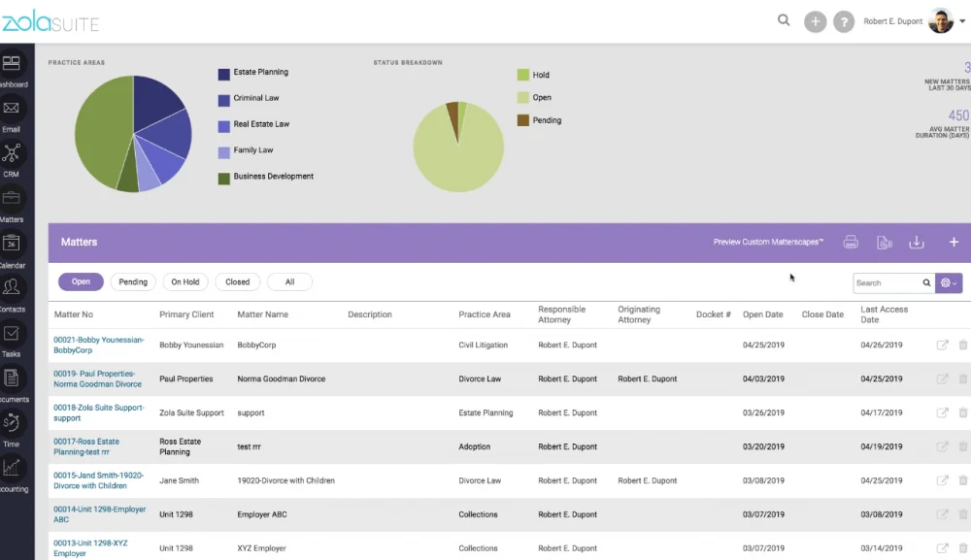Show All matters filter
Screen dimensions: 971x560
point(289,281)
